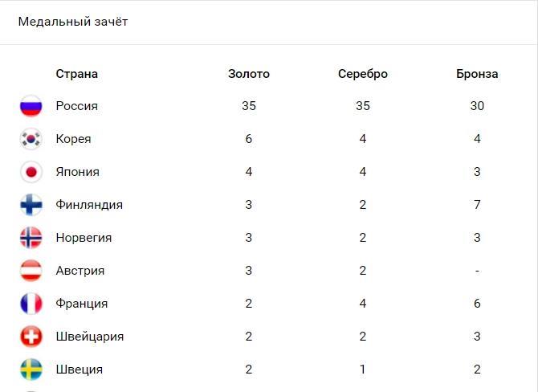Click the Sweden flag icon
Image resolution: width=538 pixels, height=392 pixels.
[x=31, y=370]
